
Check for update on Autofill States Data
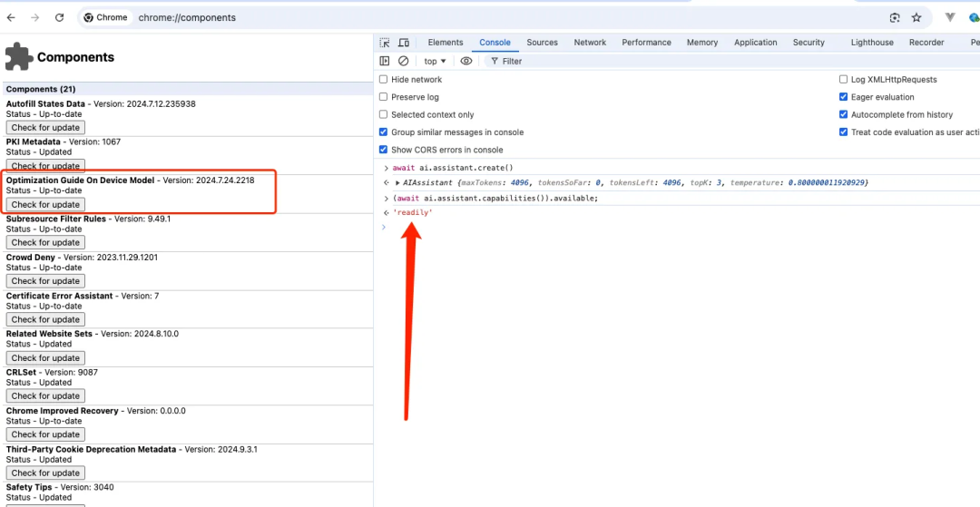(x=45, y=128)
